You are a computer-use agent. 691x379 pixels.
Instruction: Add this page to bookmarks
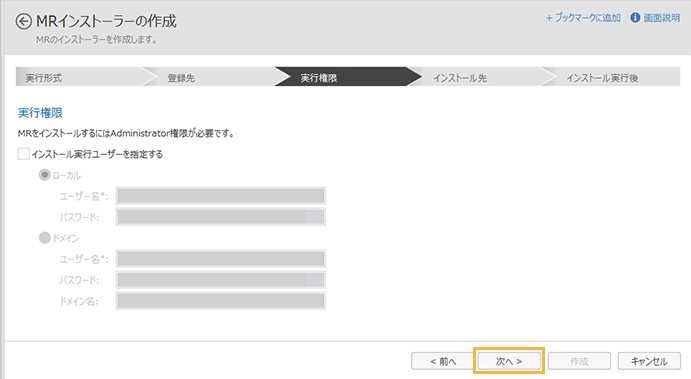point(583,18)
